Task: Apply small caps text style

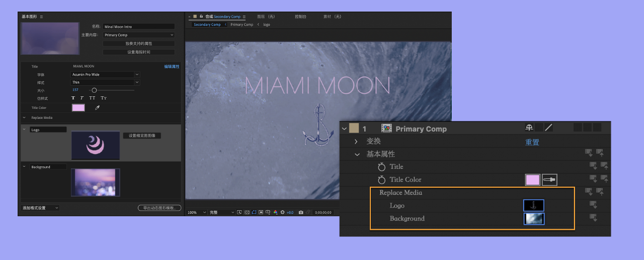Action: pyautogui.click(x=104, y=98)
